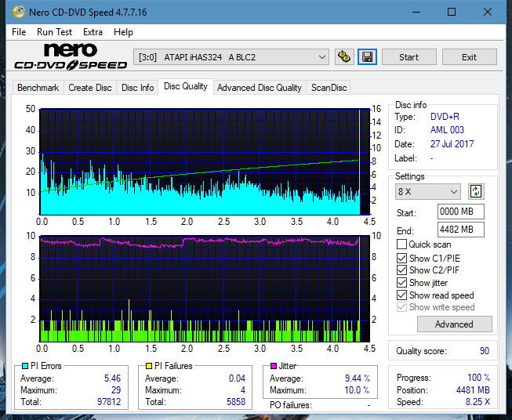Click the disabled Show write speed checkbox

401,307
